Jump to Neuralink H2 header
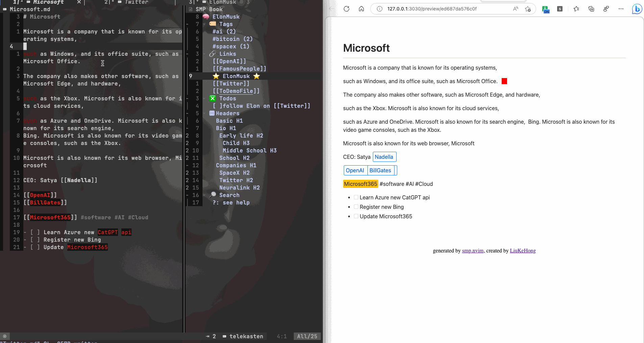The height and width of the screenshot is (343, 644). point(239,188)
